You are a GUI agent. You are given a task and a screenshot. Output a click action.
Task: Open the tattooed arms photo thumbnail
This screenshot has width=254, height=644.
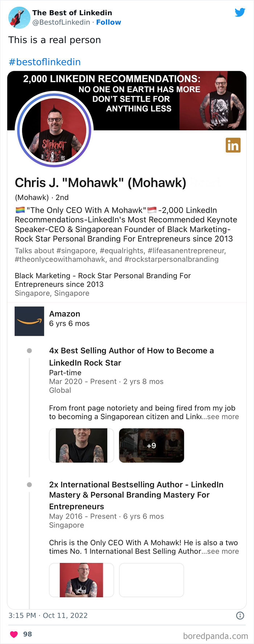(81, 446)
